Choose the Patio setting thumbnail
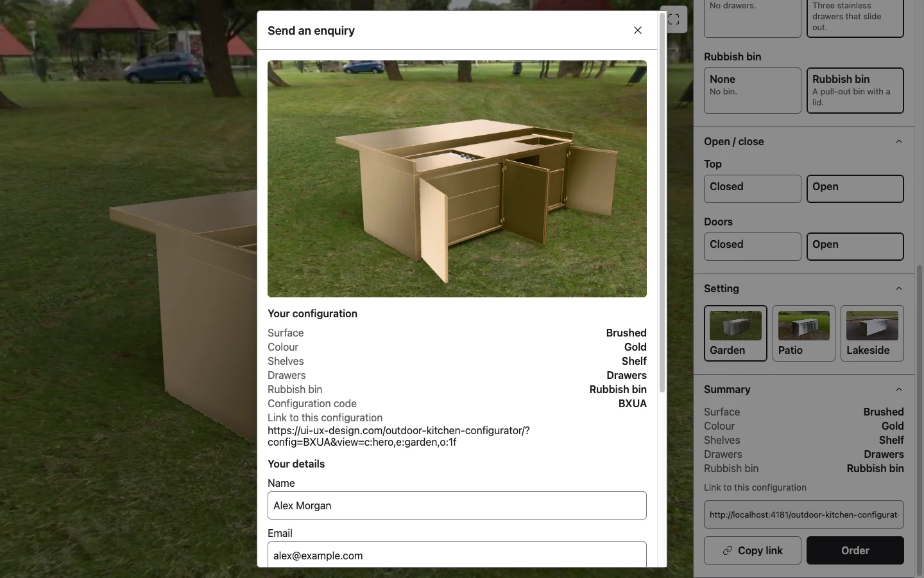The height and width of the screenshot is (578, 924). coord(804,333)
